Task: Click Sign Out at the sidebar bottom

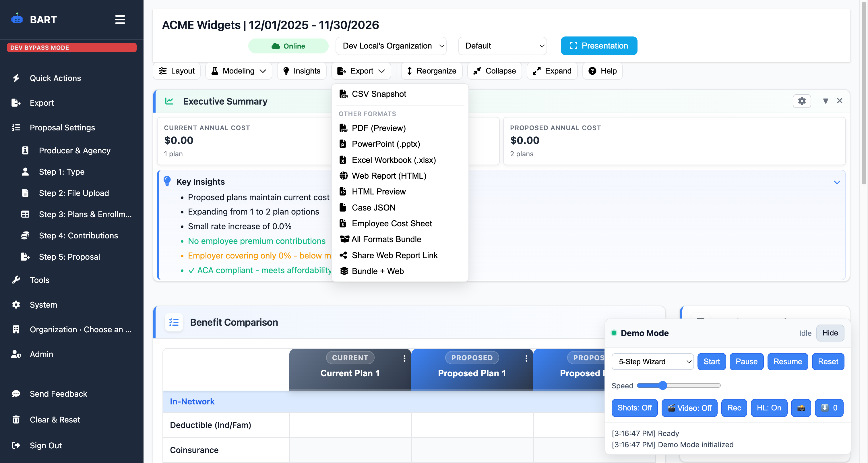Action: (x=45, y=445)
